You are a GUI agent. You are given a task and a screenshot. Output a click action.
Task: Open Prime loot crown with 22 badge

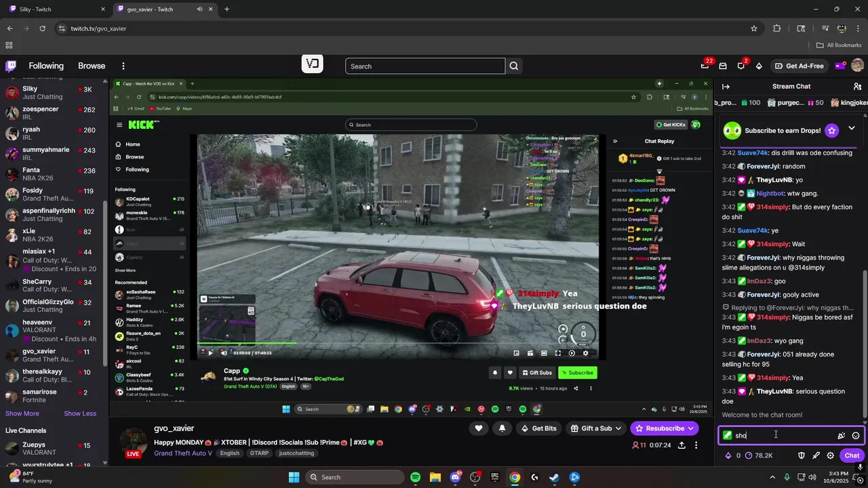coord(705,66)
